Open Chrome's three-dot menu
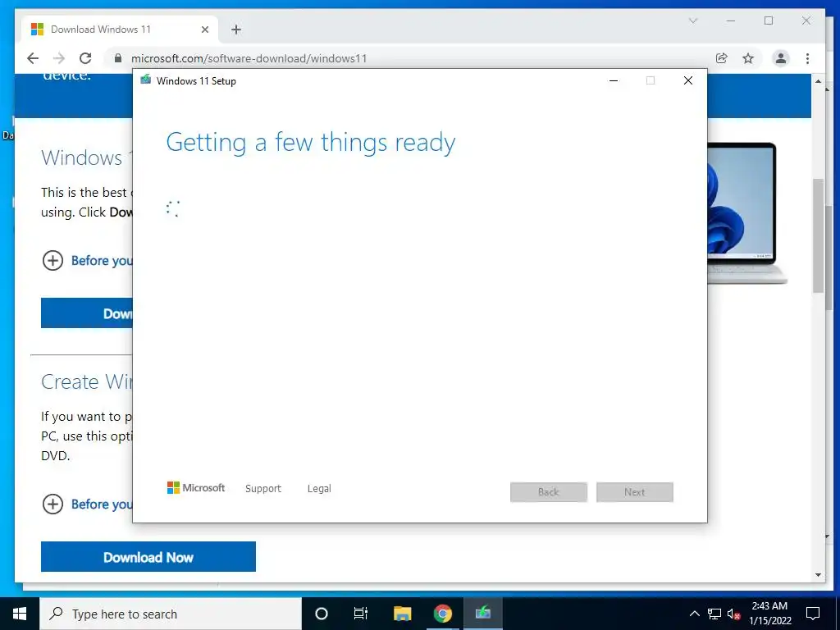The height and width of the screenshot is (630, 840). tap(807, 58)
